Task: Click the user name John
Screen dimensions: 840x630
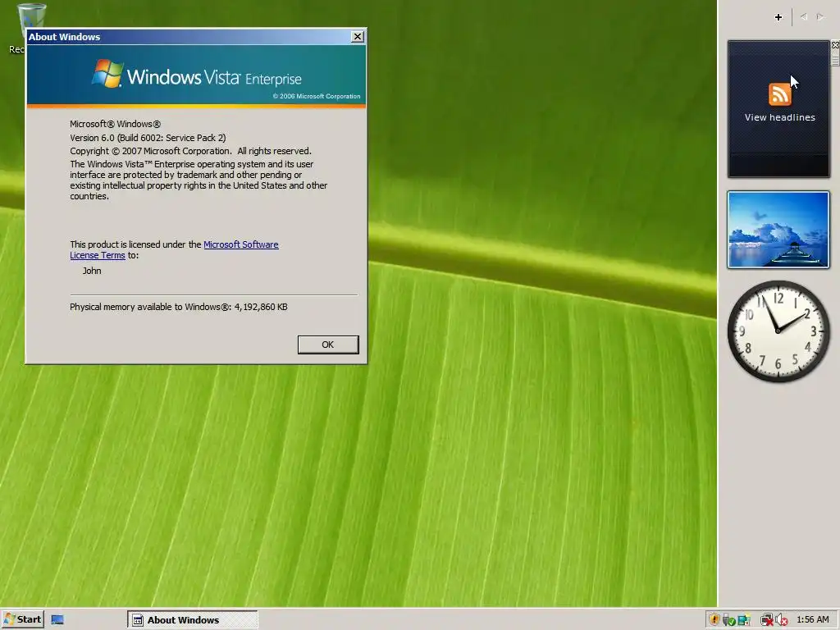Action: tap(92, 271)
